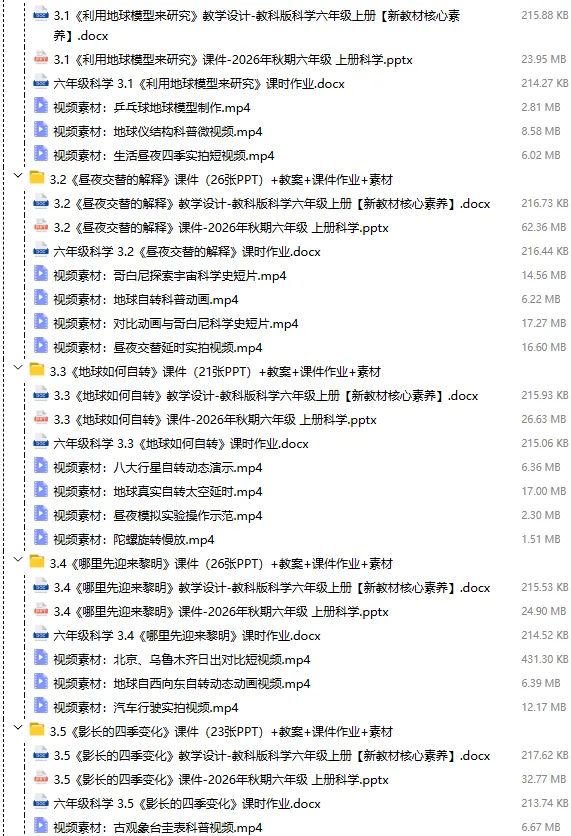Click the 17.27 MB size value
Screen dimensions: 571x836
(543, 323)
